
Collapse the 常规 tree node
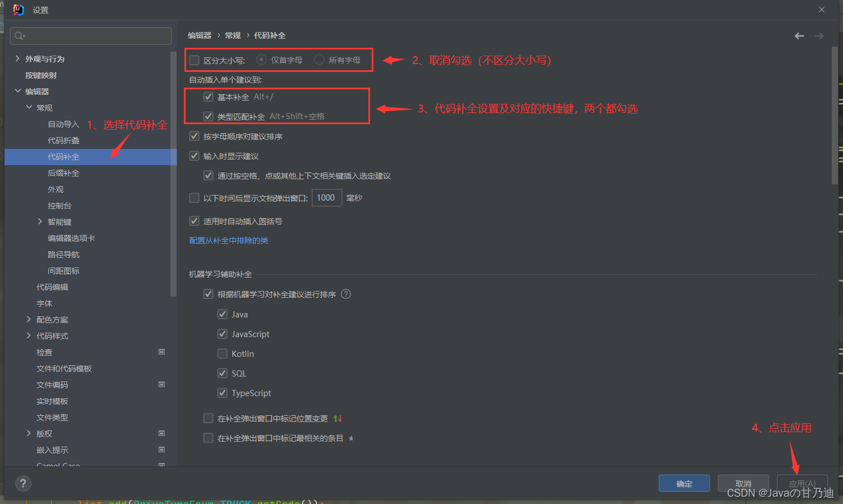pyautogui.click(x=29, y=107)
